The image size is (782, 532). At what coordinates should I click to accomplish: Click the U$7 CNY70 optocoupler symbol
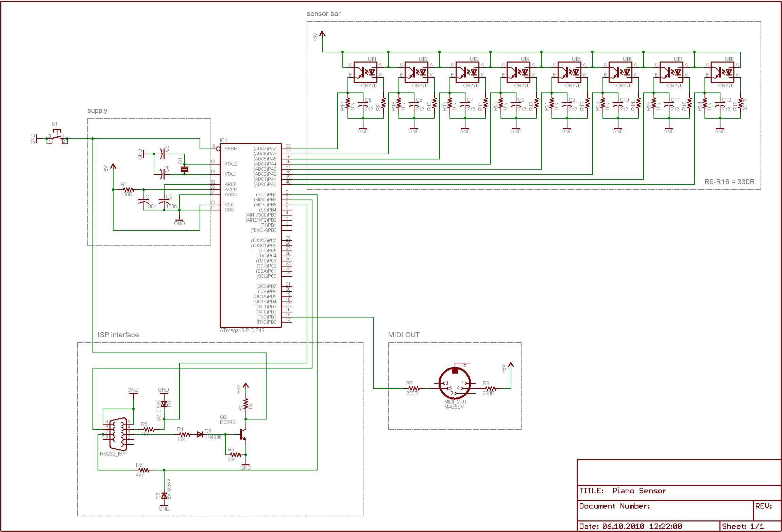coord(671,72)
